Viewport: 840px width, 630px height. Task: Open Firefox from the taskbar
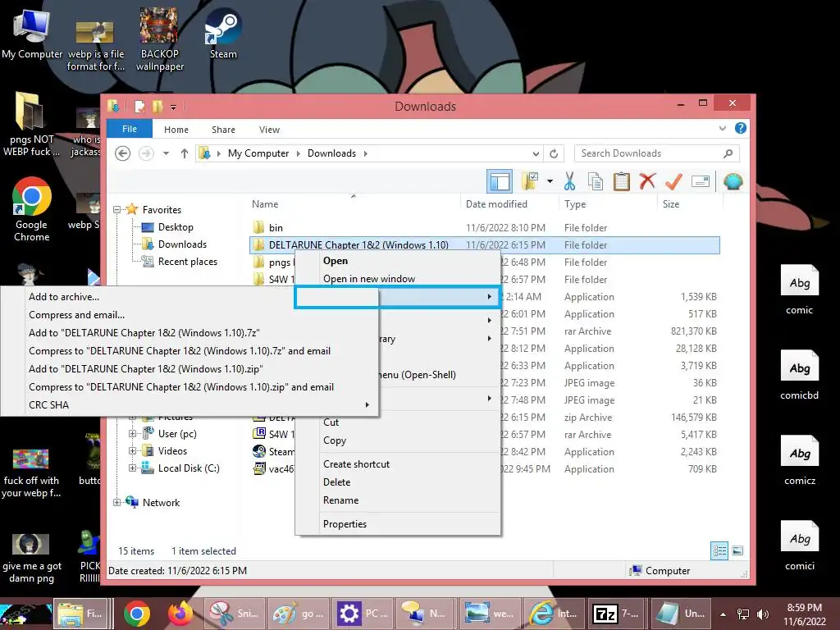point(180,614)
